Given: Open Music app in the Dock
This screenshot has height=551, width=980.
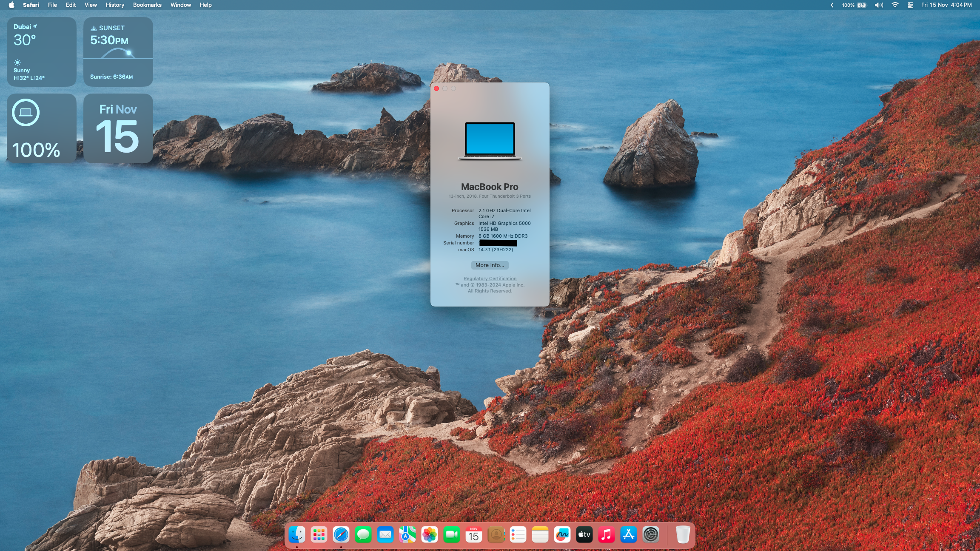Looking at the screenshot, I should (607, 534).
